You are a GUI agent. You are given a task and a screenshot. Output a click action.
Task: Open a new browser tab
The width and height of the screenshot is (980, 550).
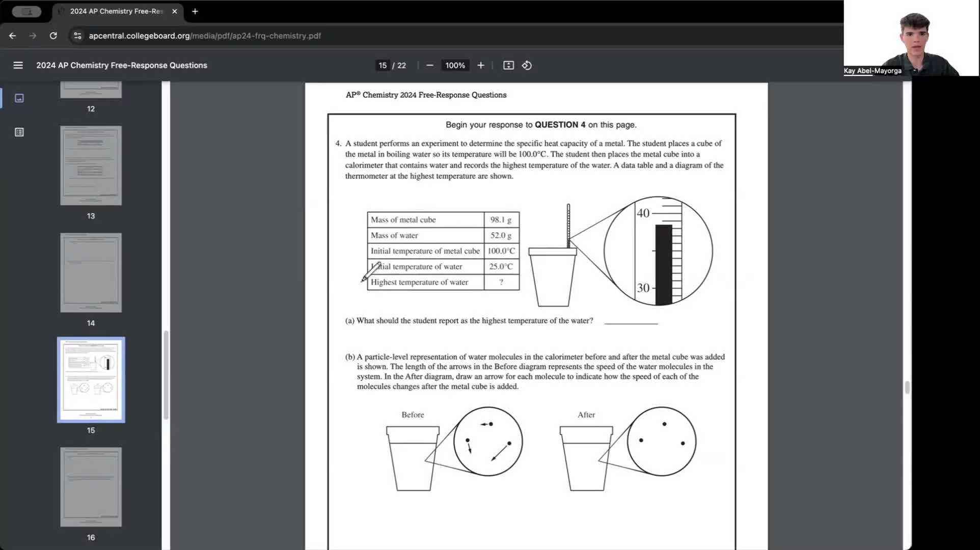tap(195, 11)
